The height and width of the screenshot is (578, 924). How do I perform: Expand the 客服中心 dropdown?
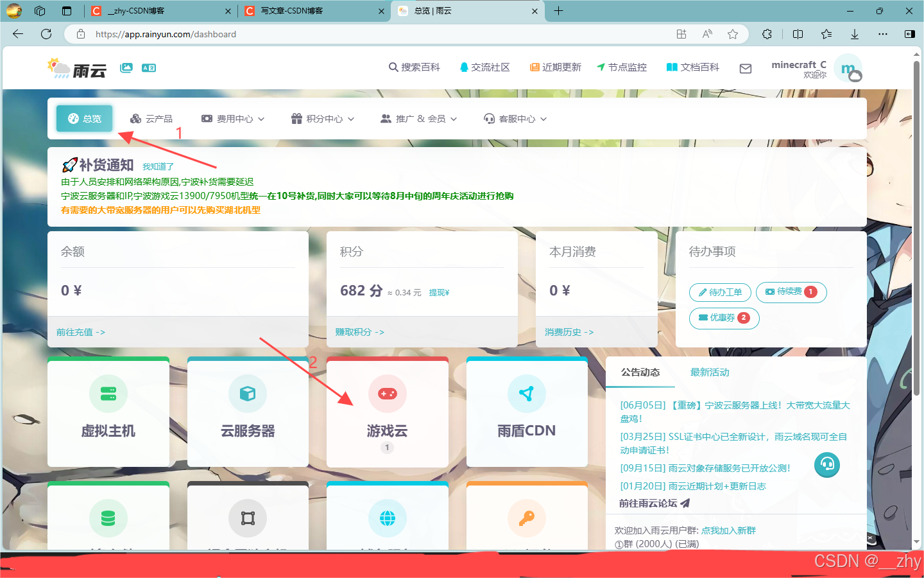tap(515, 119)
